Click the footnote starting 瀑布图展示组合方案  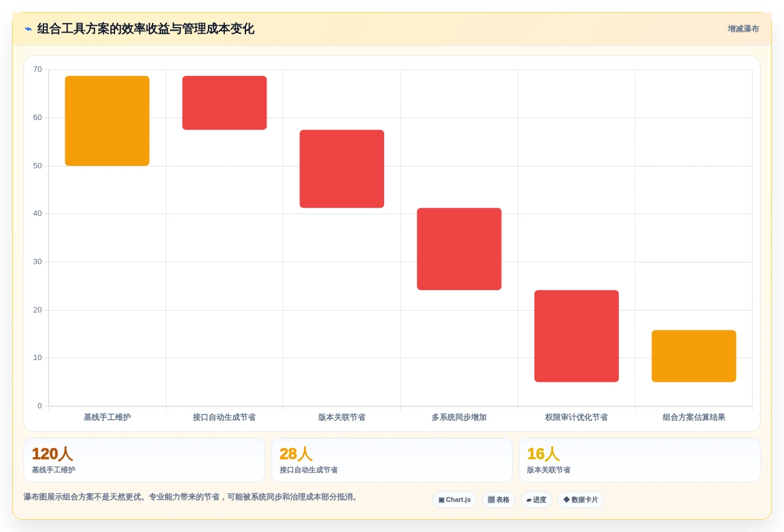click(x=192, y=497)
